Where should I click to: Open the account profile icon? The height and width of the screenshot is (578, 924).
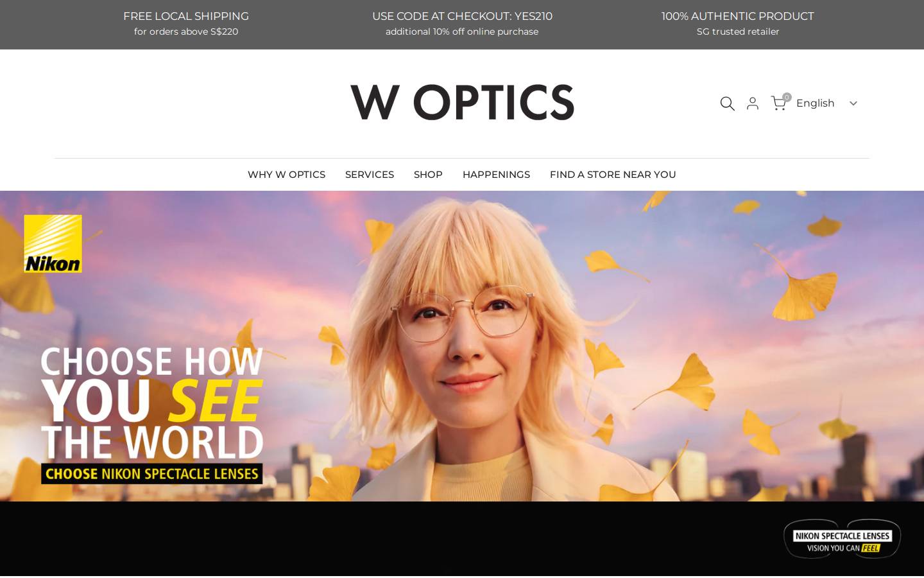coord(753,103)
